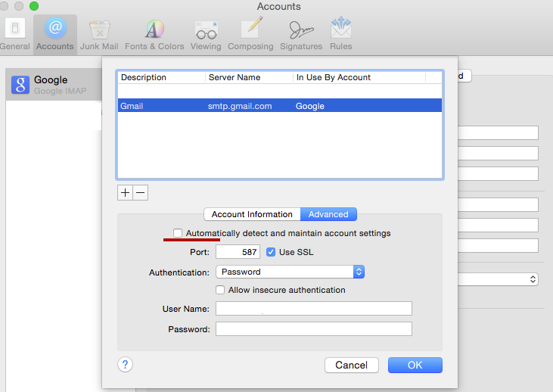Open the Rules preferences pane
553x392 pixels.
[x=341, y=34]
